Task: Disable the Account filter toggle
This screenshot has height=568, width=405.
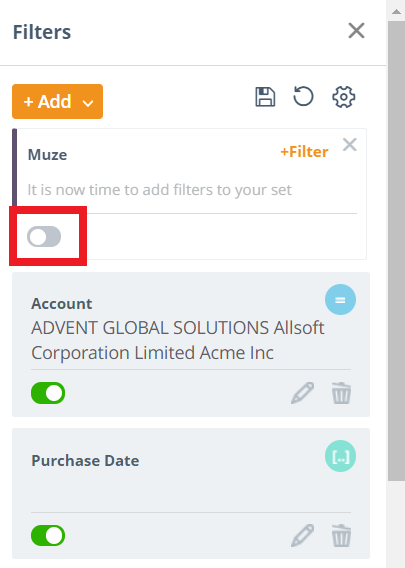Action: pos(48,393)
